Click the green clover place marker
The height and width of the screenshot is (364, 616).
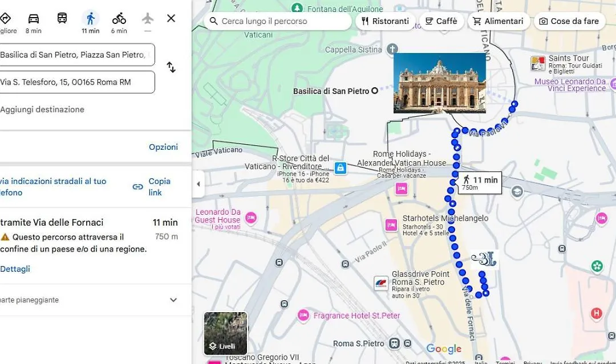point(597,267)
